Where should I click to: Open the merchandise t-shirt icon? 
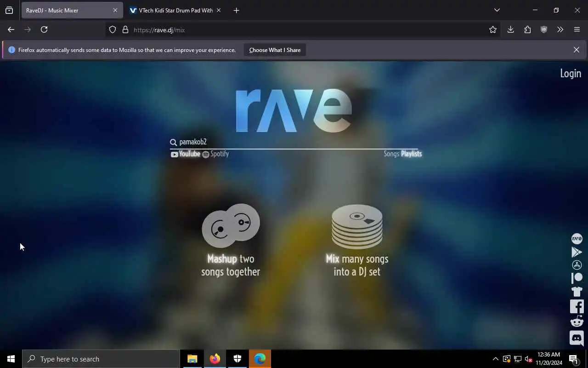click(577, 291)
